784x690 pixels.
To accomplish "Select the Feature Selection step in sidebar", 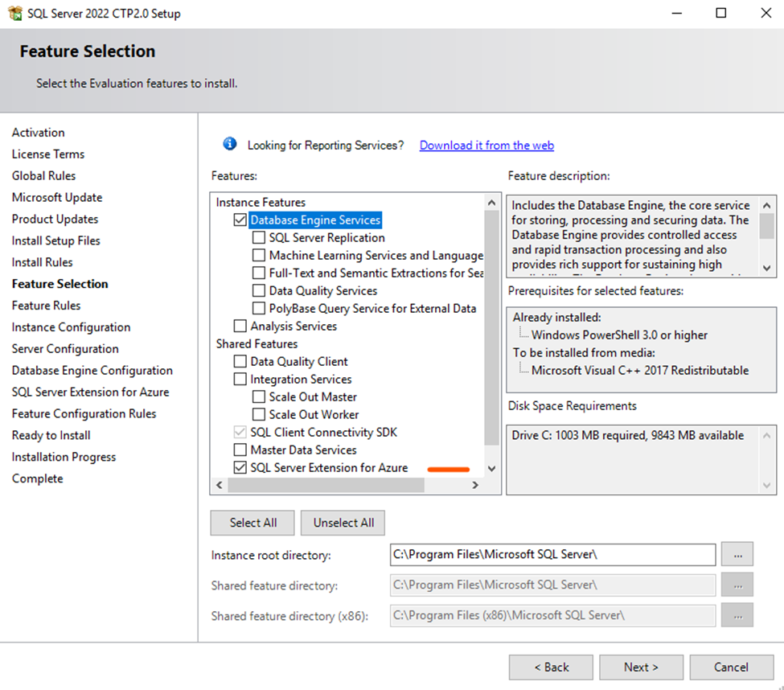I will tap(60, 284).
